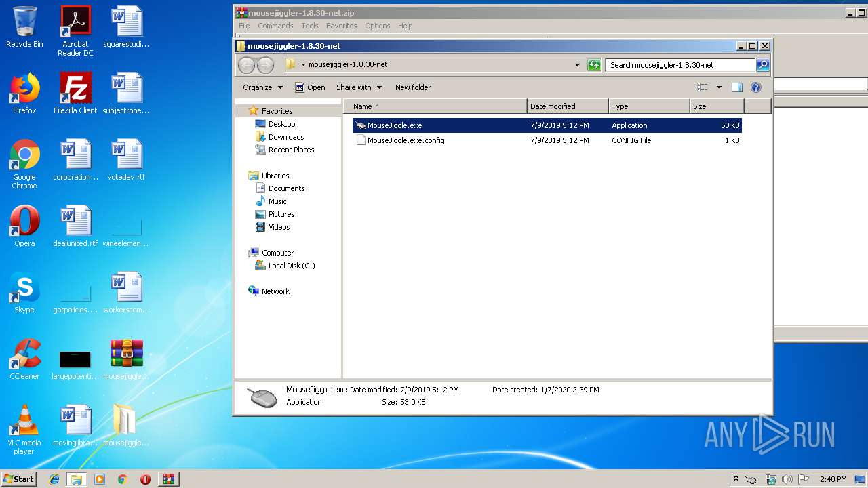The width and height of the screenshot is (868, 488).
Task: Open the Commands menu in WinRAR window
Action: click(x=275, y=26)
